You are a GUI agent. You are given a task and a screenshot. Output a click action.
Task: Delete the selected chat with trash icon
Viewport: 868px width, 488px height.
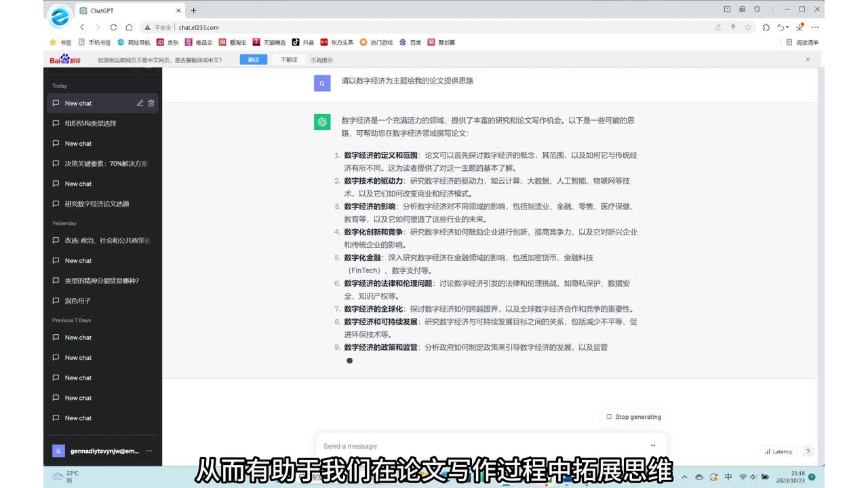point(151,103)
